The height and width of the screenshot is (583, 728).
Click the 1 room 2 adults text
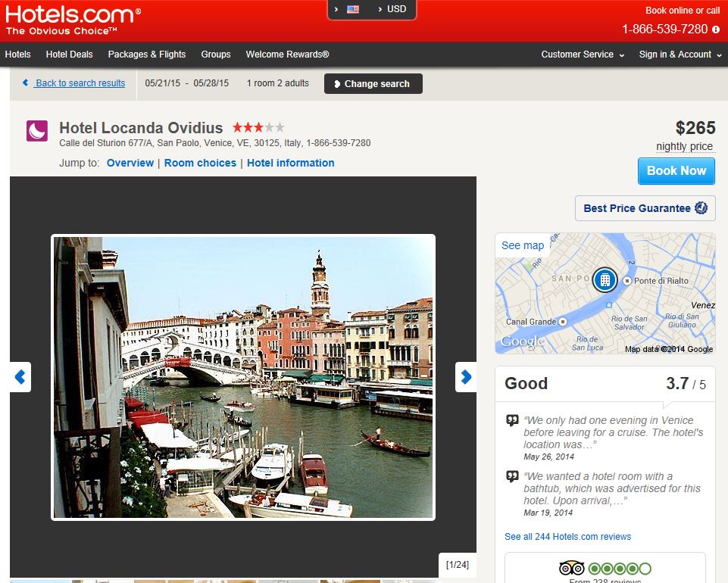[x=278, y=83]
